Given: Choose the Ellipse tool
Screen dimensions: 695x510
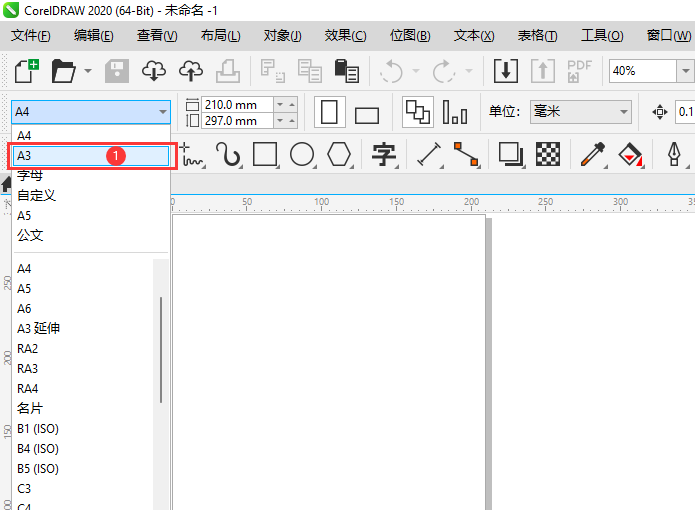Looking at the screenshot, I should tap(302, 155).
